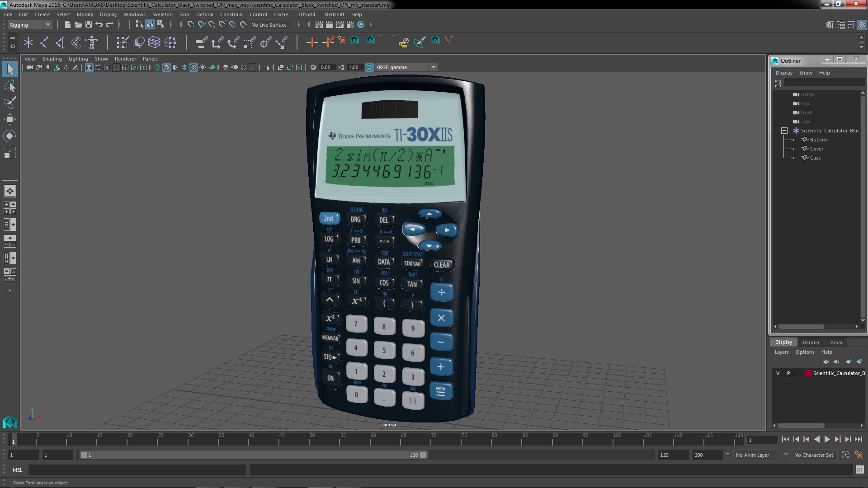The width and height of the screenshot is (868, 488).
Task: Undo the last action
Action: 99,25
